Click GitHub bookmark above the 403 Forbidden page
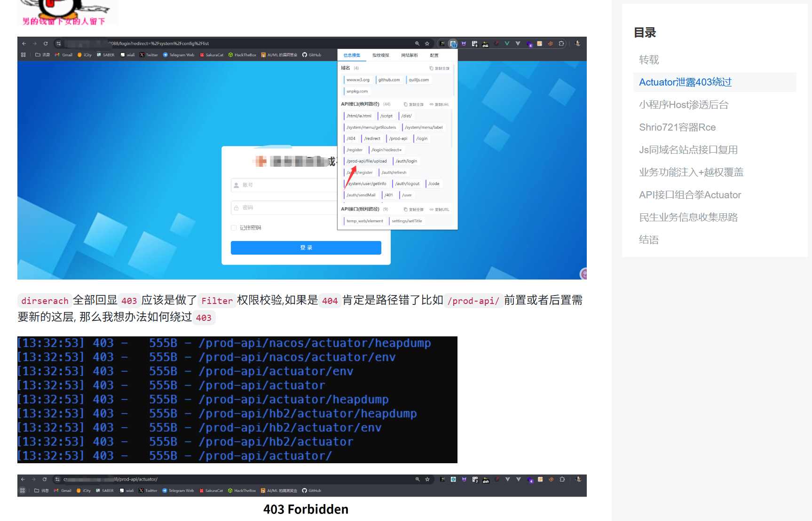Screen dimensions: 812x521 (x=312, y=490)
